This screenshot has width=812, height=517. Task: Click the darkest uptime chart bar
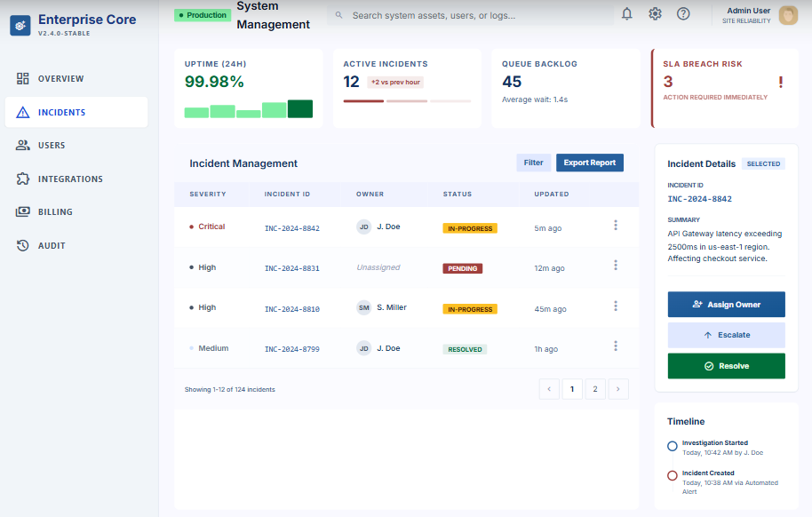[x=299, y=109]
